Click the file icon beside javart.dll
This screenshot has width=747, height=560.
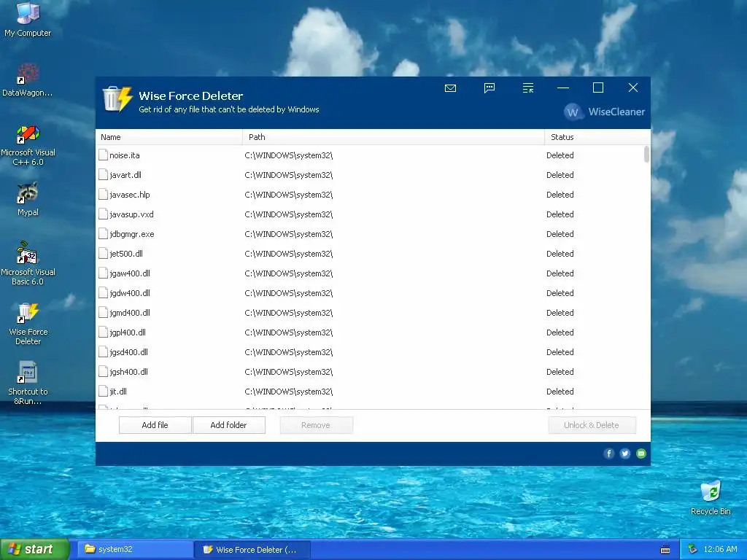[x=103, y=175]
